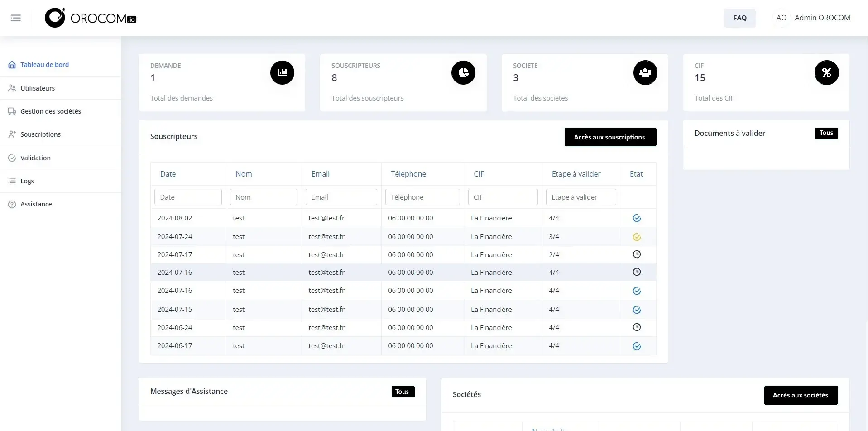Click the hamburger menu icon
Screen dimensions: 868x431
[x=16, y=18]
